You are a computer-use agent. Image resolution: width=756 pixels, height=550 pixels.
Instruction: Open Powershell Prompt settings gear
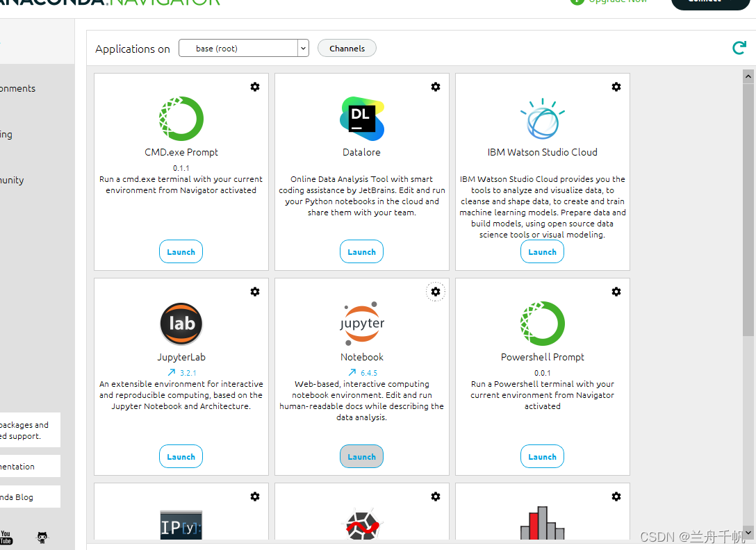[616, 292]
